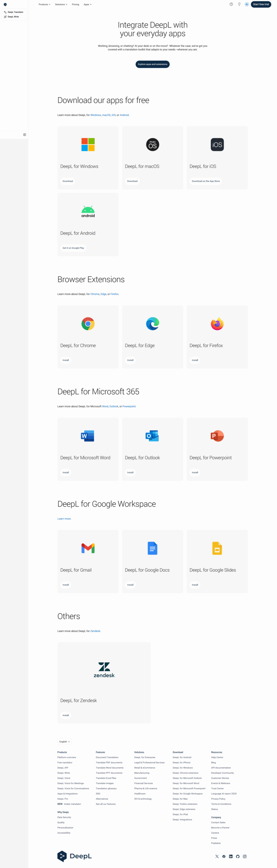The image size is (277, 868).
Task: Click the Facebook icon in the footer
Action: (x=224, y=856)
